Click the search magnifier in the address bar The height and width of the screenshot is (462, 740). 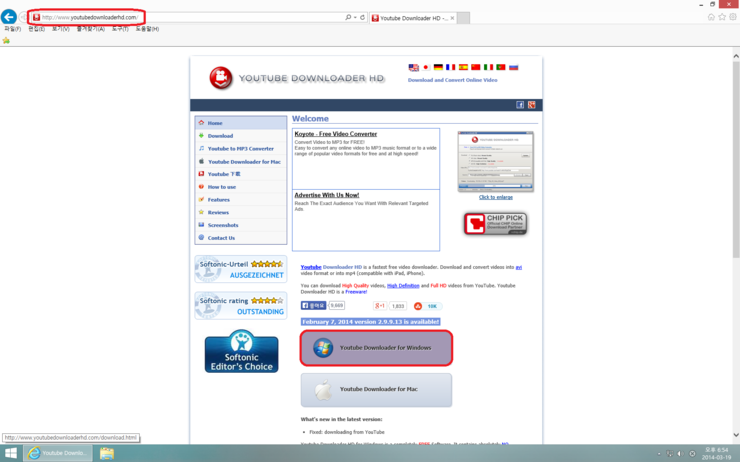[348, 17]
